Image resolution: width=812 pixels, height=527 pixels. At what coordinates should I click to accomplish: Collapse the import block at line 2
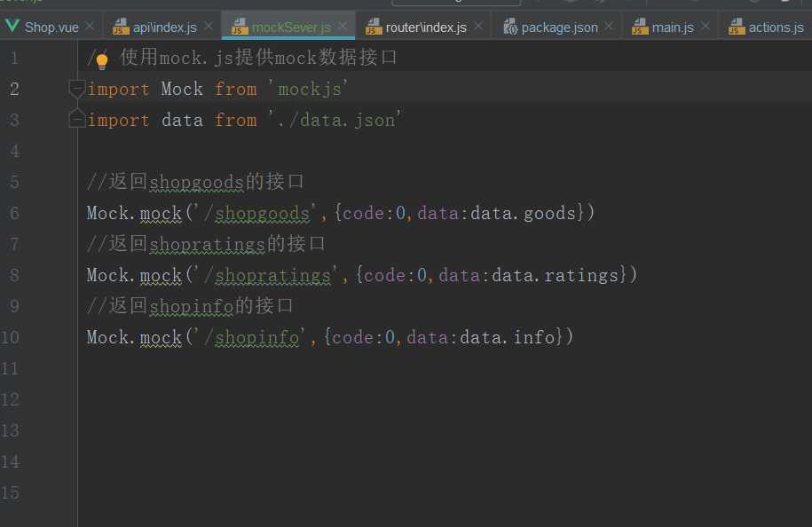pyautogui.click(x=76, y=89)
